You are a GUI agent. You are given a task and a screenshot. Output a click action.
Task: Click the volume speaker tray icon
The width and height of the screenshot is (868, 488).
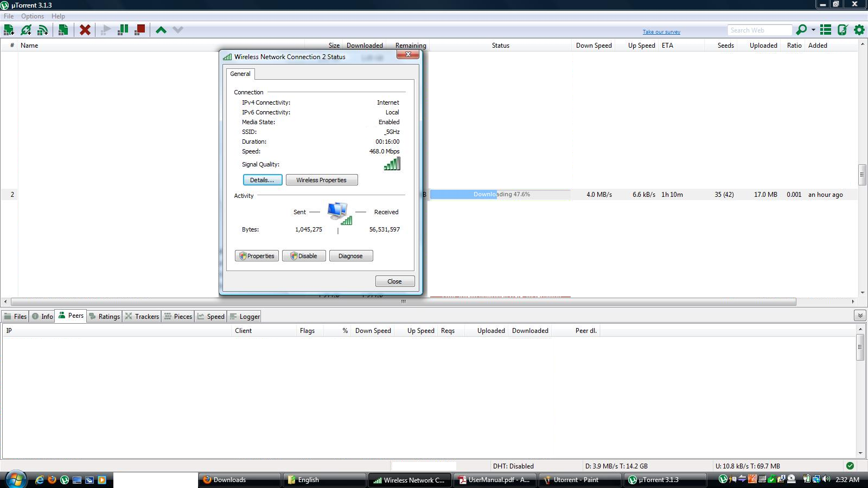(826, 479)
